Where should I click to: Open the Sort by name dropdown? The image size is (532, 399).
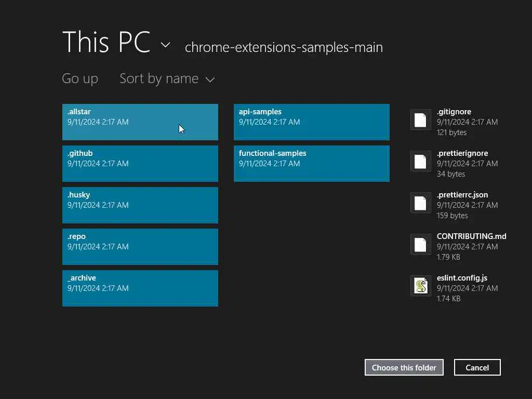point(167,79)
